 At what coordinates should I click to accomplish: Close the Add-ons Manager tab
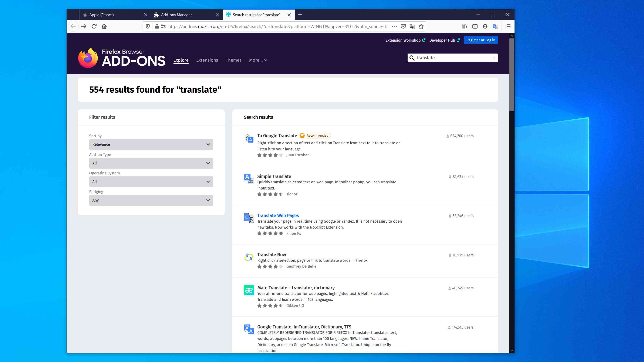coord(218,15)
